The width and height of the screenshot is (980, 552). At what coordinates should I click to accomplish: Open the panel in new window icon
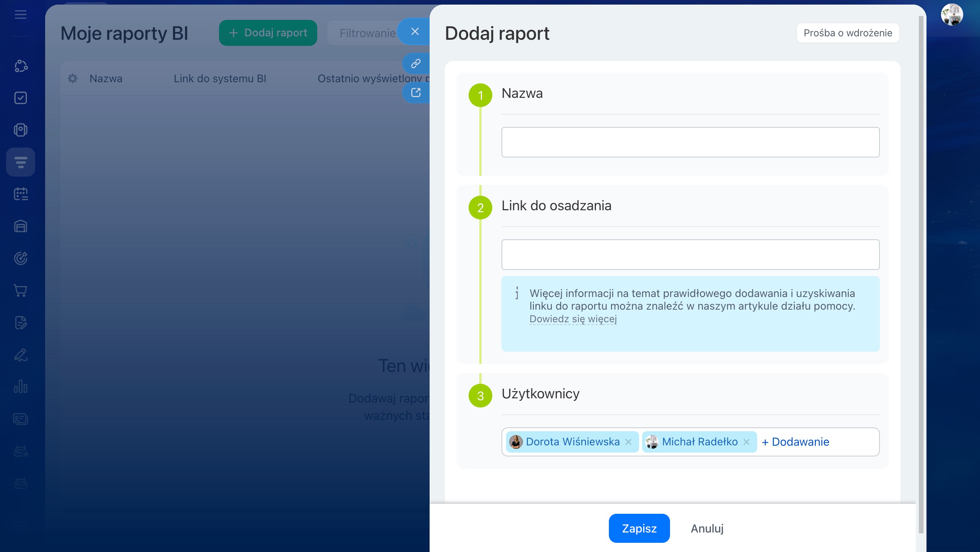coord(416,93)
